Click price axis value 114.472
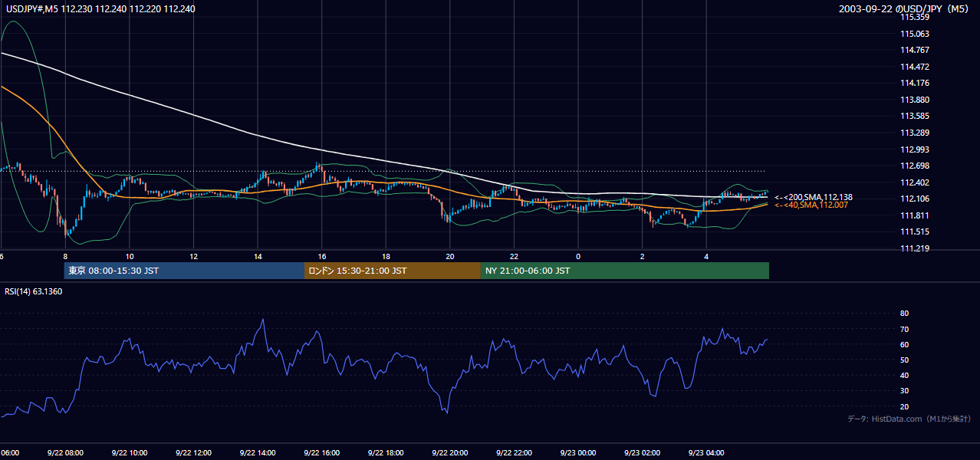Screen dimensions: 980x460 coord(914,67)
